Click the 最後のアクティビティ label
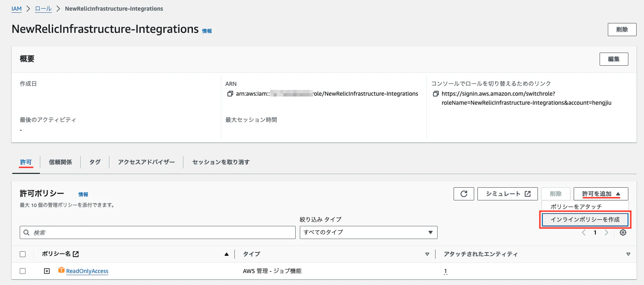 [48, 120]
